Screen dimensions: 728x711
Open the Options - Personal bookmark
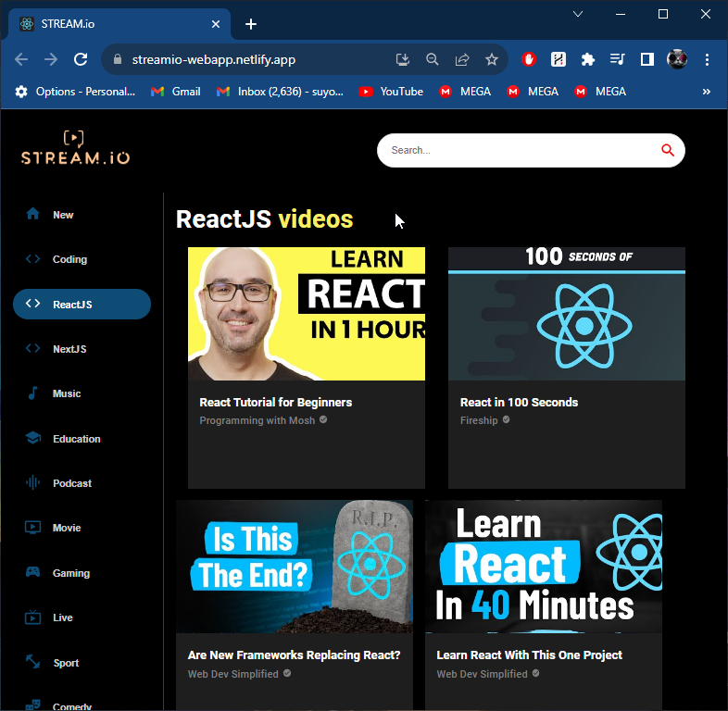[x=75, y=92]
